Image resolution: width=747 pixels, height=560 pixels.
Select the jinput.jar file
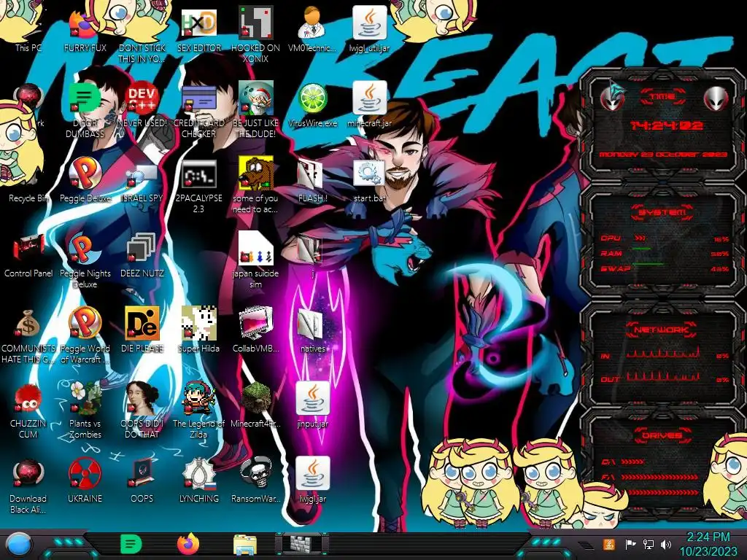tap(312, 399)
